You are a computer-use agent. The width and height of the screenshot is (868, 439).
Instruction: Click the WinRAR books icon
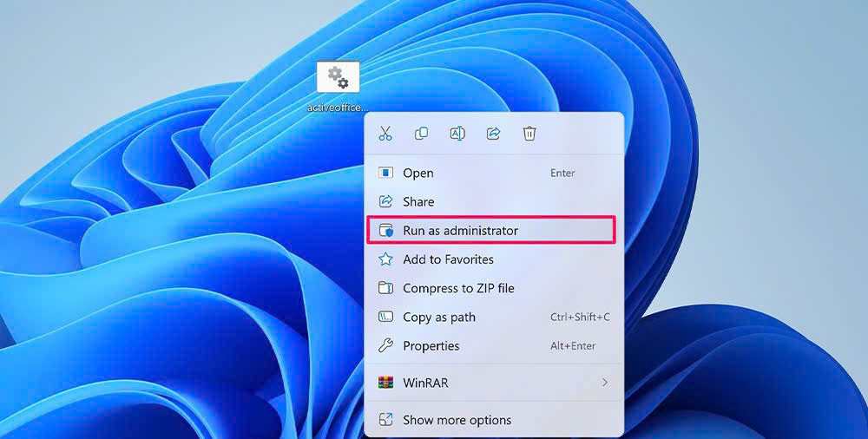386,383
